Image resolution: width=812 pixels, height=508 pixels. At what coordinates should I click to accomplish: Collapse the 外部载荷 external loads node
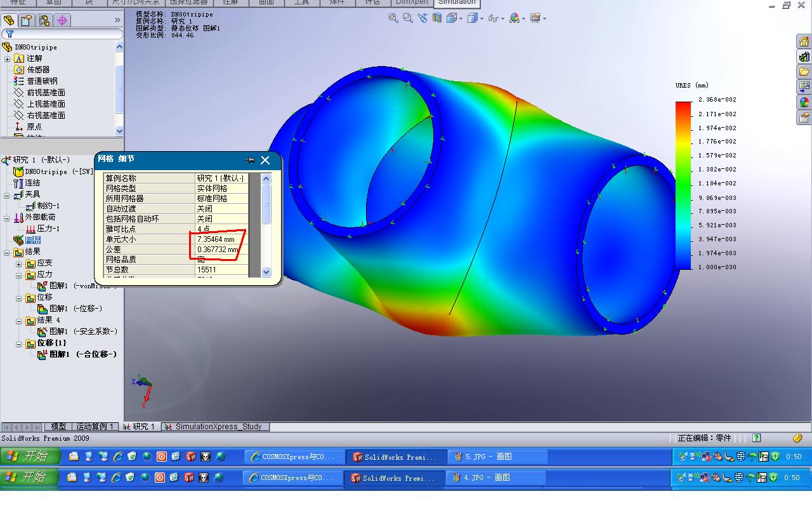(x=8, y=217)
